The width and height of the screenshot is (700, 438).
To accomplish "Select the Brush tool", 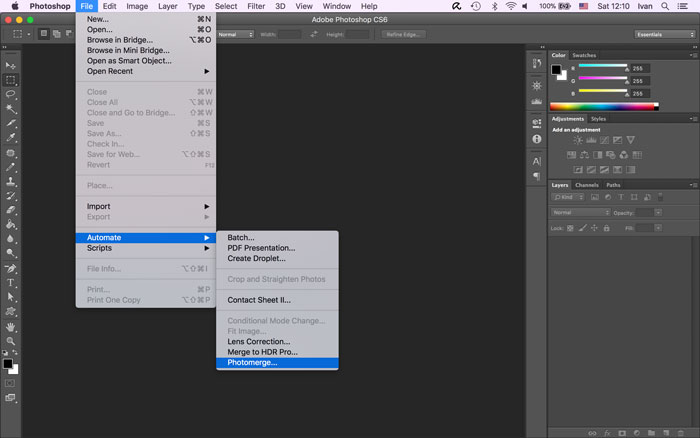I will click(x=10, y=167).
